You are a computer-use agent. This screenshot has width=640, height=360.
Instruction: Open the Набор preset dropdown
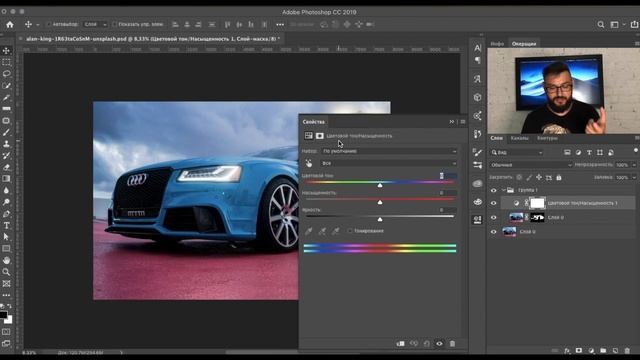coord(389,151)
